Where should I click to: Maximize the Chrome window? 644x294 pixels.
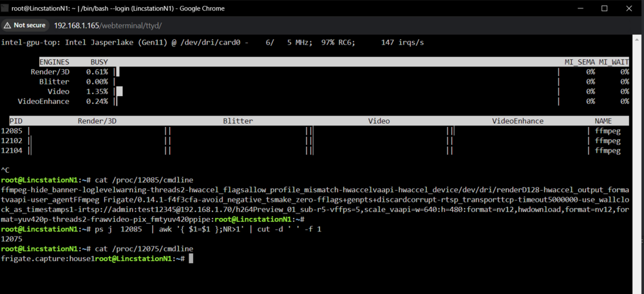pyautogui.click(x=604, y=8)
